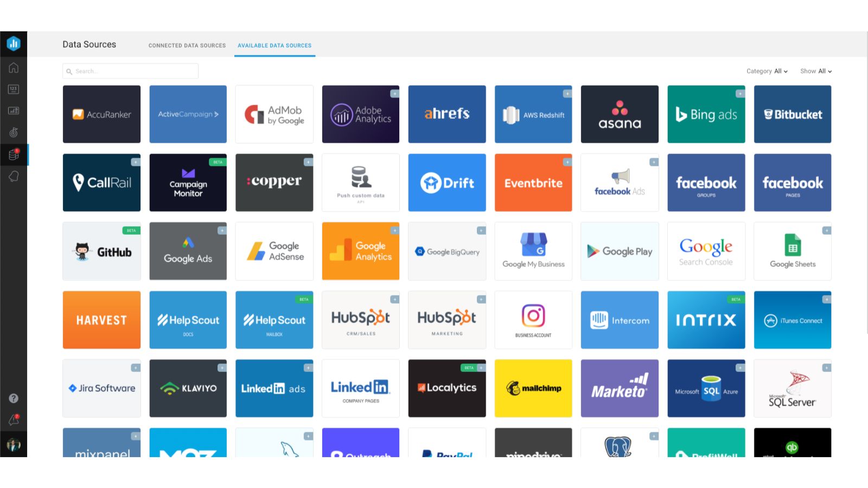Open the Home icon in the sidebar
Screen dimensions: 868x488
click(13, 67)
